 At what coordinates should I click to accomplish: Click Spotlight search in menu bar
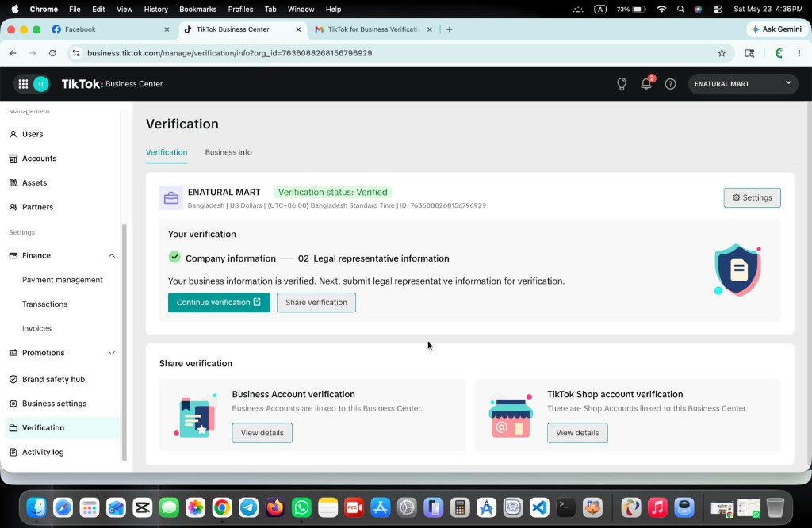pyautogui.click(x=680, y=10)
